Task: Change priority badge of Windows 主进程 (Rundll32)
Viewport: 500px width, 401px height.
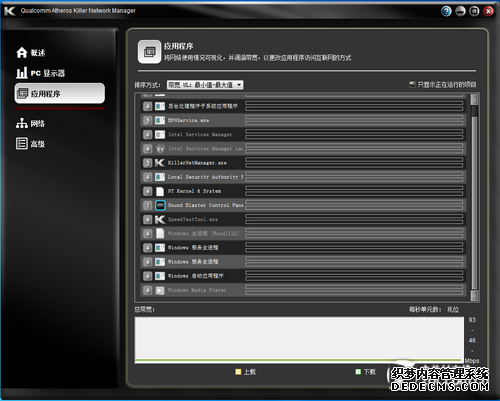Action: coord(147,233)
